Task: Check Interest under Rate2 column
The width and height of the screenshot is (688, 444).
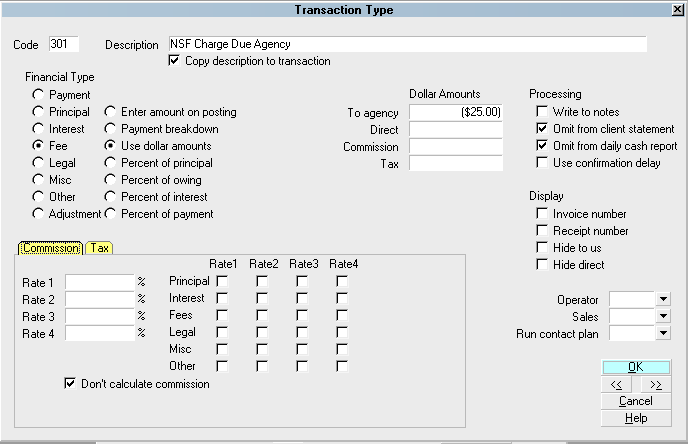Action: coord(262,298)
